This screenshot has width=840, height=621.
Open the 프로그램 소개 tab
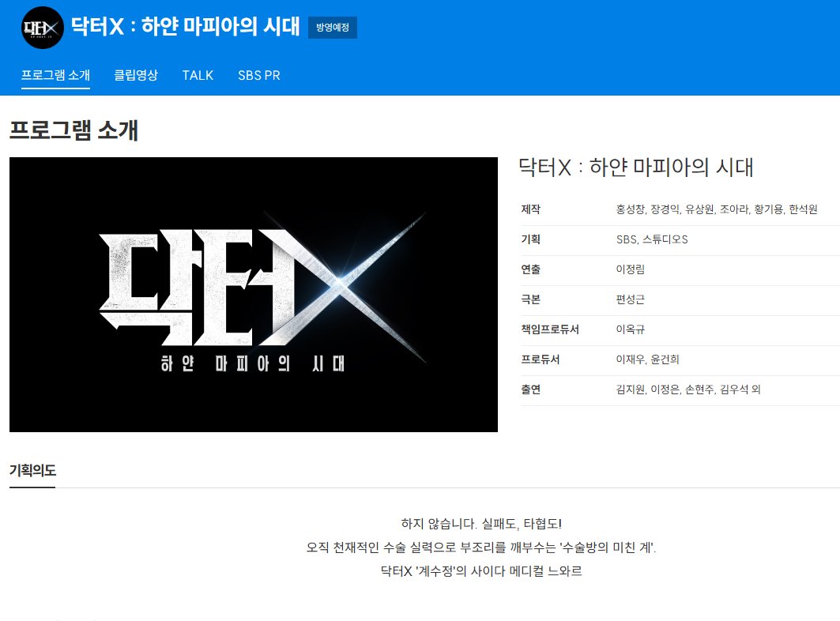pyautogui.click(x=56, y=75)
